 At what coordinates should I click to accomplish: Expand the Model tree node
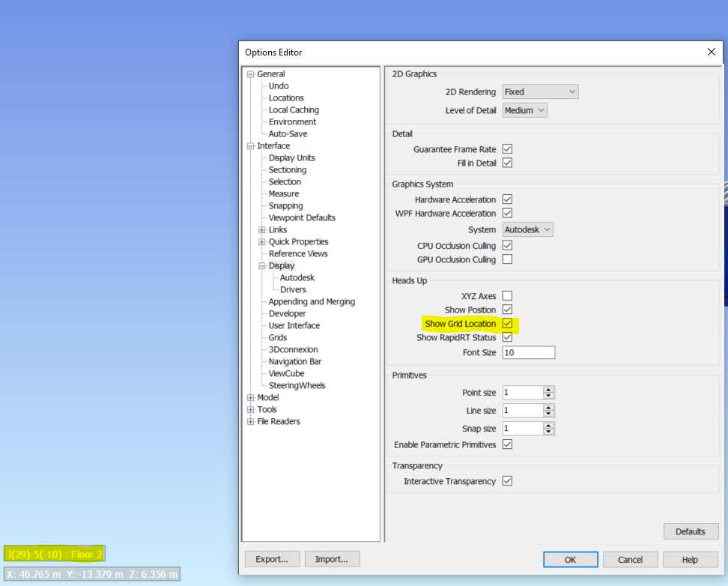(251, 397)
